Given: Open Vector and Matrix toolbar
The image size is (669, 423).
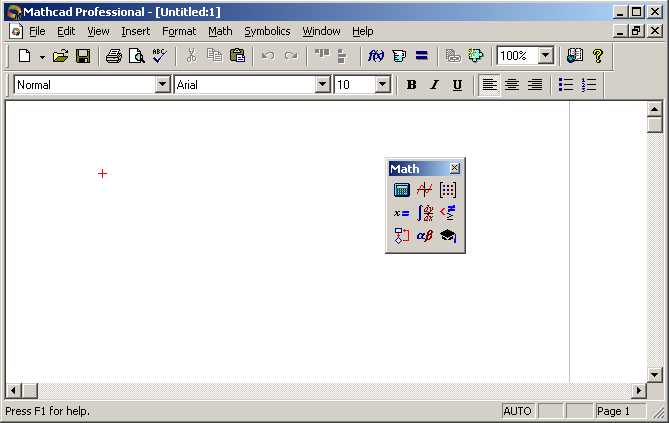Looking at the screenshot, I should coord(448,190).
